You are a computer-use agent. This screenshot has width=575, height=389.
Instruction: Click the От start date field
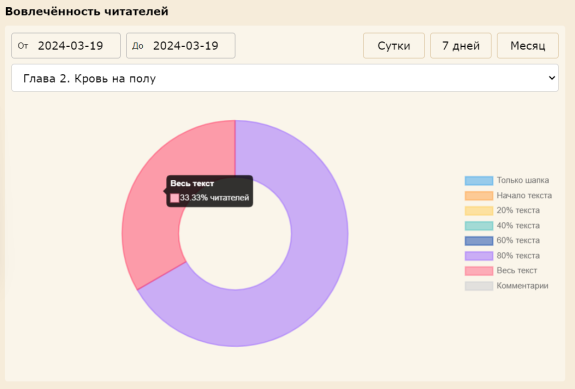coord(66,46)
